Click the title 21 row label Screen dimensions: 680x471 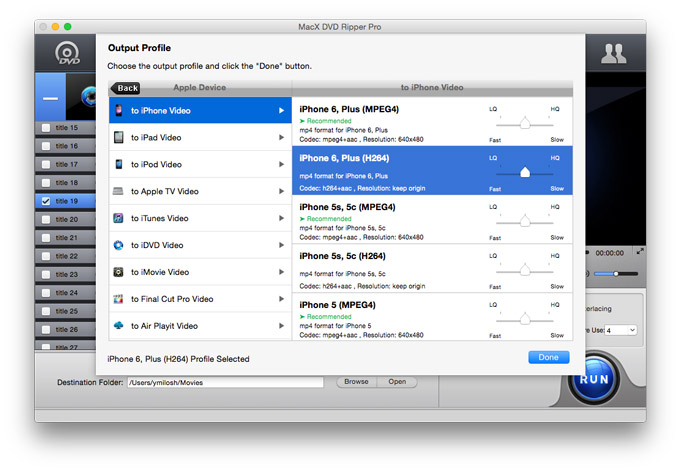66,238
